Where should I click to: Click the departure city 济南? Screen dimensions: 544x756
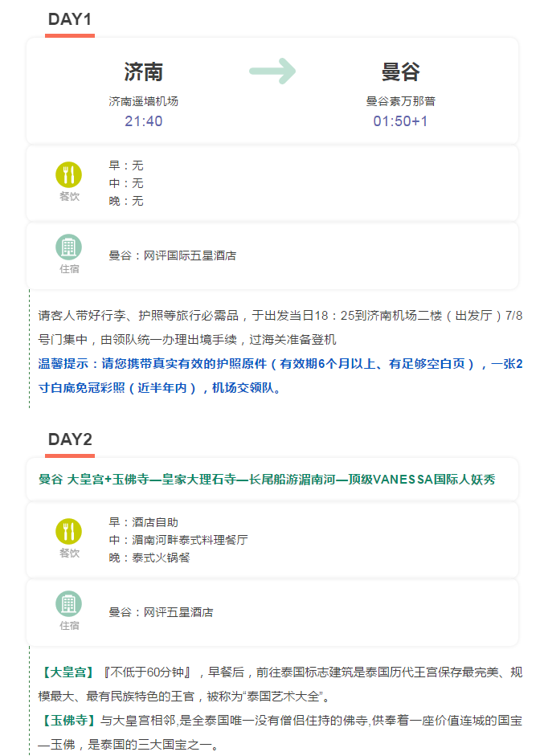pos(144,72)
